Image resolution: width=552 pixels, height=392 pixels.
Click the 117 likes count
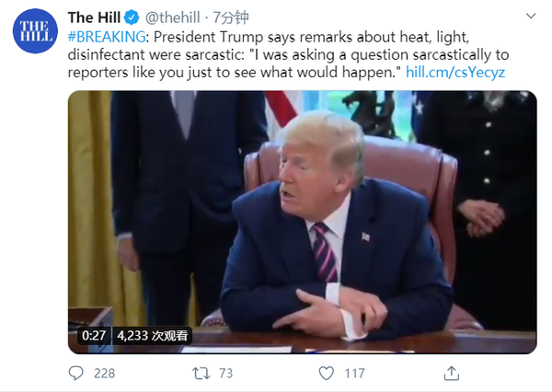coord(354,374)
